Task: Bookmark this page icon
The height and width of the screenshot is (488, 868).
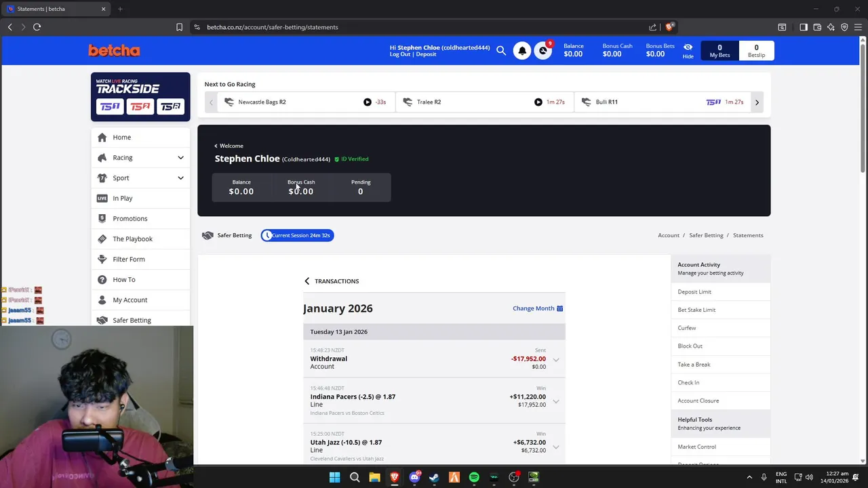Action: (x=179, y=27)
